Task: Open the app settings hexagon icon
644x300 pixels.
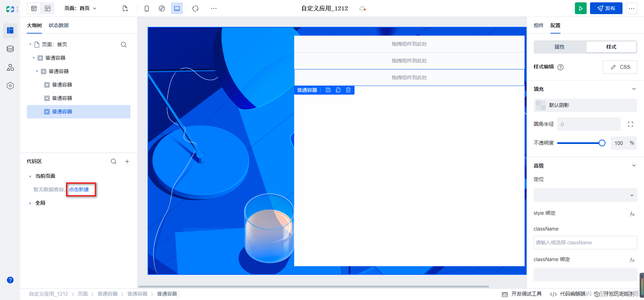Action: click(10, 86)
